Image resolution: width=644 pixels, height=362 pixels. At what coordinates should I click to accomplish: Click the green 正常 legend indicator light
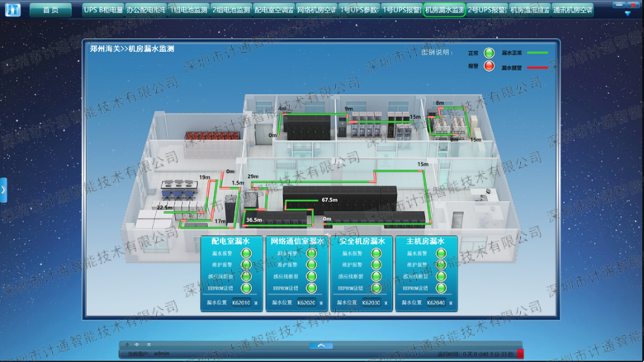click(489, 52)
